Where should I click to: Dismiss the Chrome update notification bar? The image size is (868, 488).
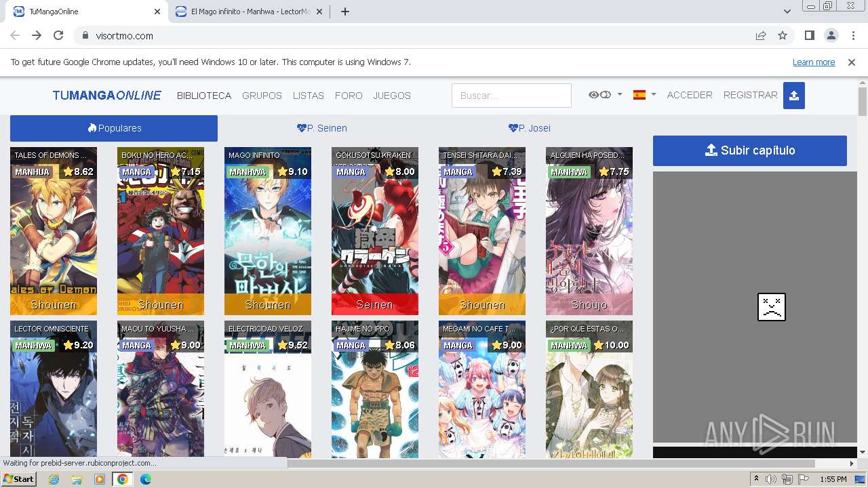coord(852,62)
